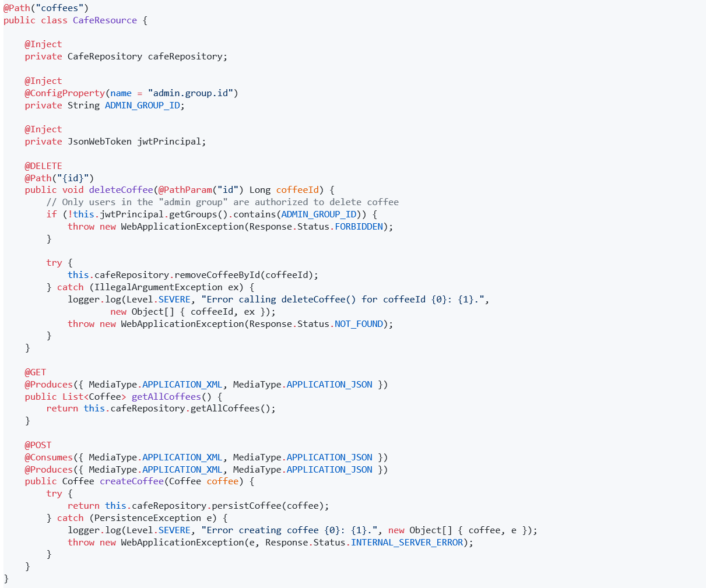Click the @ConfigProperty annotation
This screenshot has width=706, height=588.
click(x=64, y=93)
